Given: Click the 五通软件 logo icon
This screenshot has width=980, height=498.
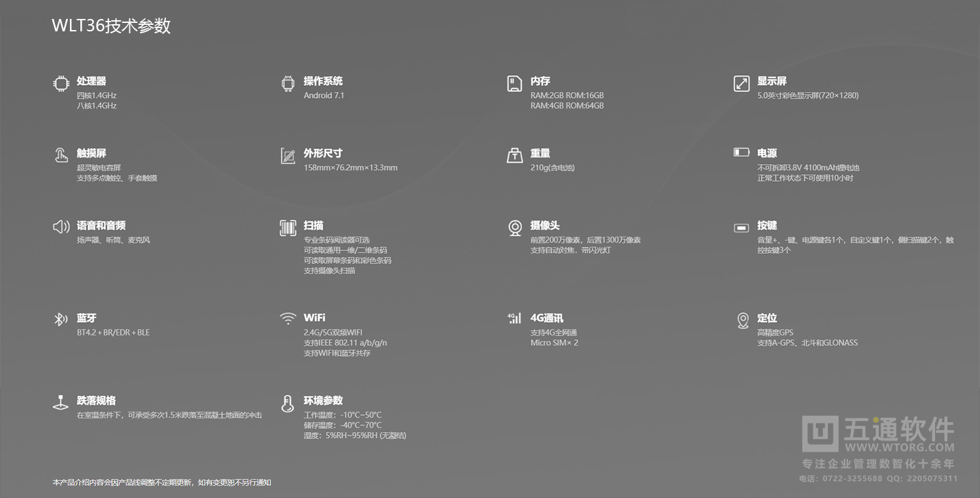Looking at the screenshot, I should point(821,433).
